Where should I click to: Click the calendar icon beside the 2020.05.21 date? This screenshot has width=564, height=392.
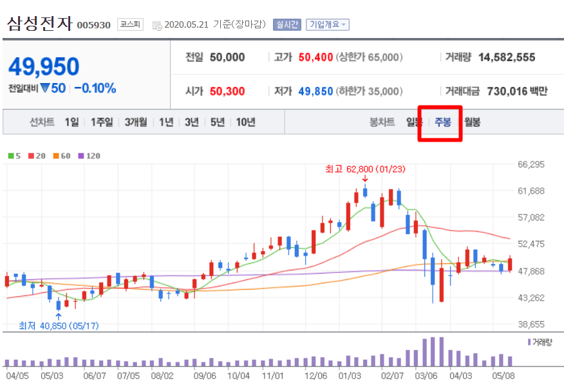(157, 26)
